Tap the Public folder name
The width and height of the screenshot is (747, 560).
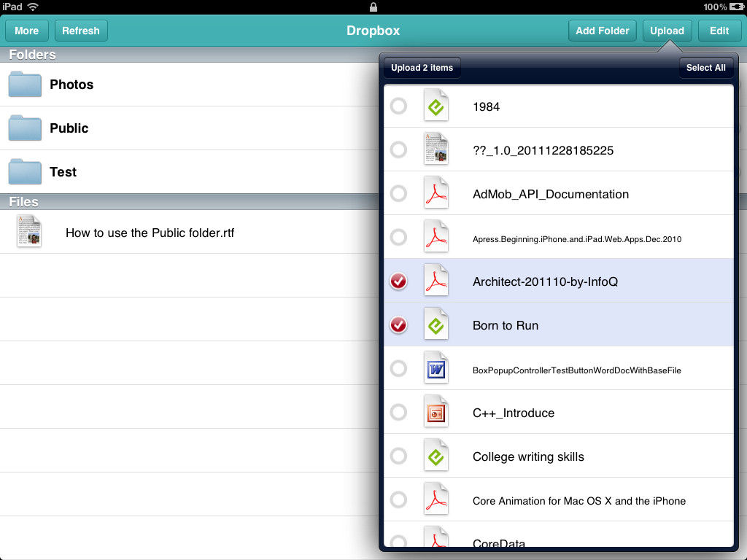click(69, 128)
